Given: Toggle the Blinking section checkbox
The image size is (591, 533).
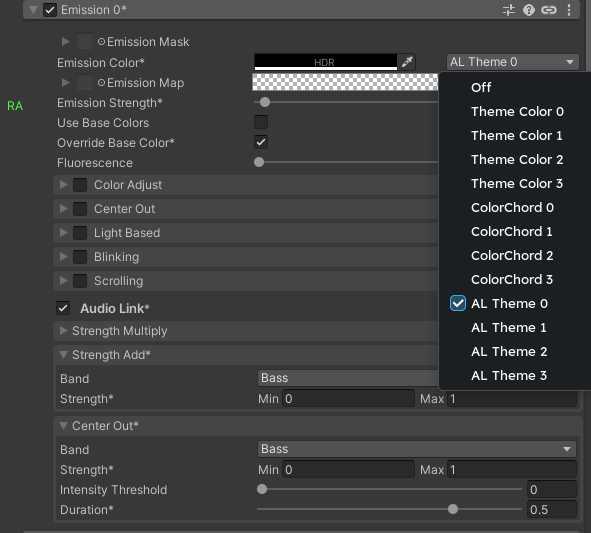Looking at the screenshot, I should click(80, 257).
